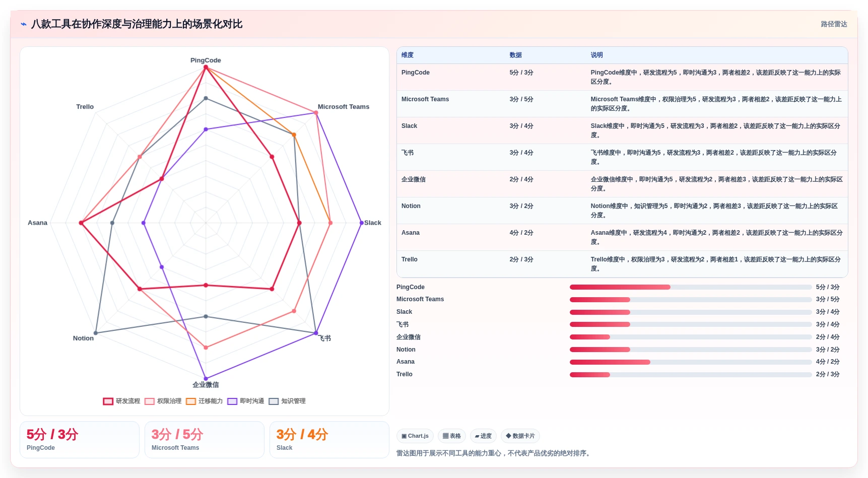
Task: Click the PingCode progress bar
Action: 691,287
